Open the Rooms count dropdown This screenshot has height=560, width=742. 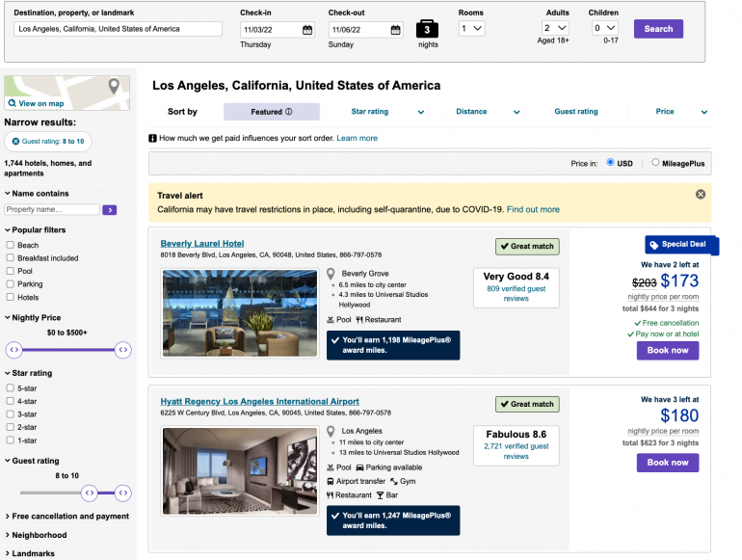click(471, 29)
